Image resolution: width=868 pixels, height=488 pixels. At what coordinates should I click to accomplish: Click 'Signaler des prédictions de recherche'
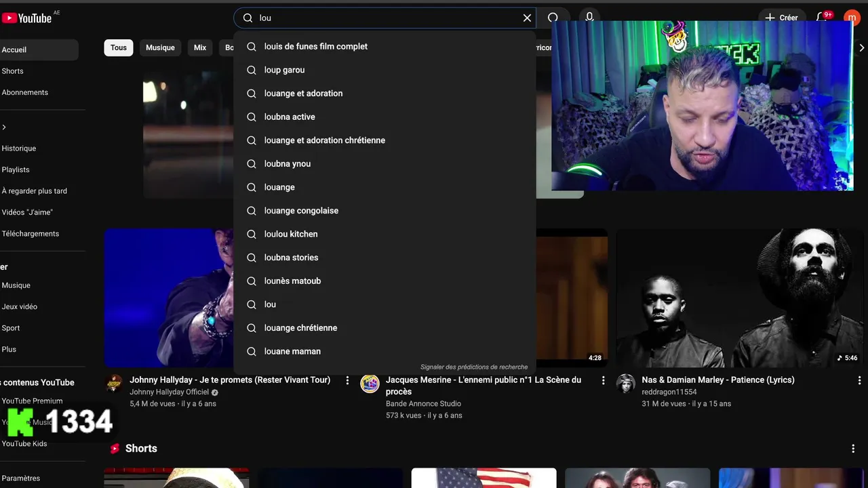click(474, 367)
